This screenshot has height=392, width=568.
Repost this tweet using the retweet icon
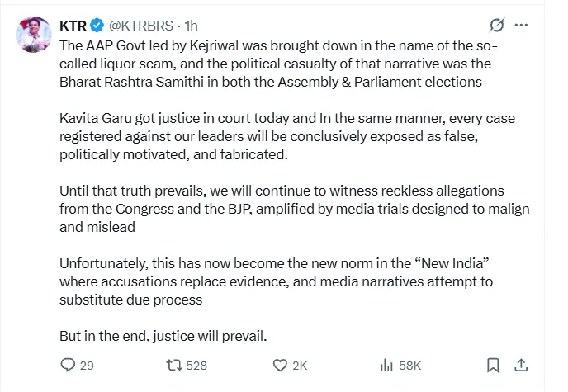(173, 365)
